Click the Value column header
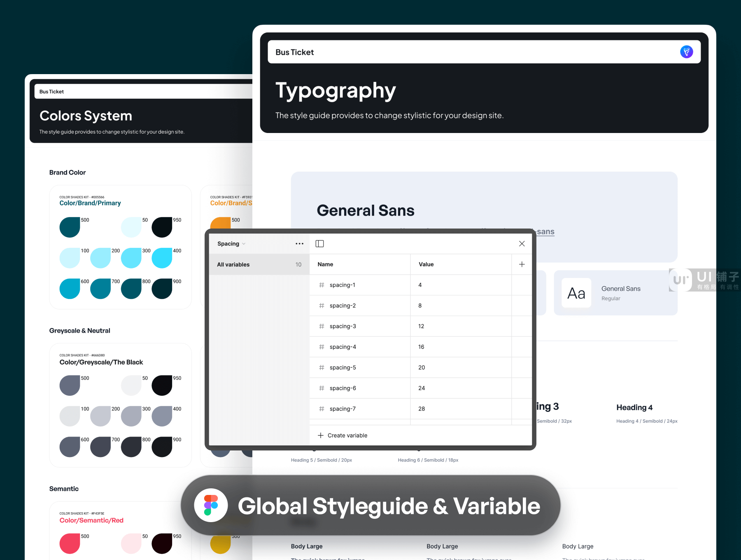This screenshot has width=741, height=560. [426, 264]
